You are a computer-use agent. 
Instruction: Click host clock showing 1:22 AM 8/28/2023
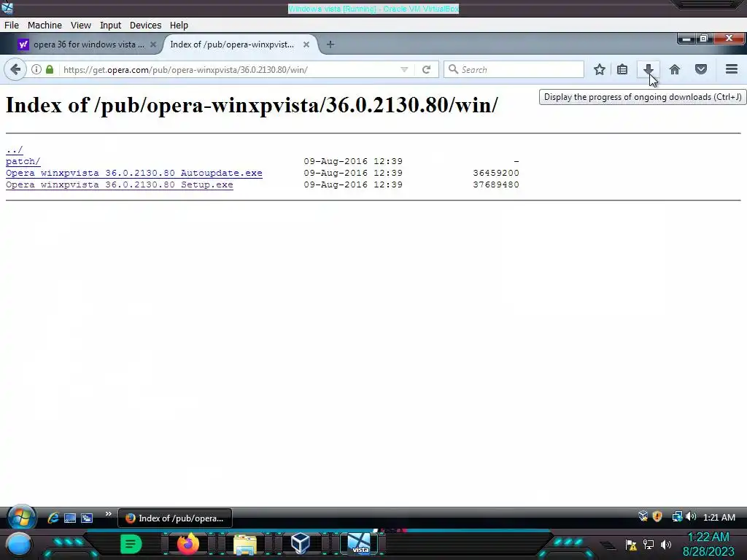point(708,544)
